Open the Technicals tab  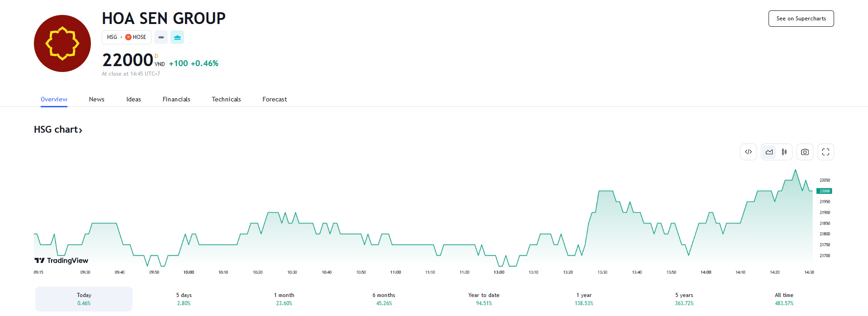coord(226,99)
